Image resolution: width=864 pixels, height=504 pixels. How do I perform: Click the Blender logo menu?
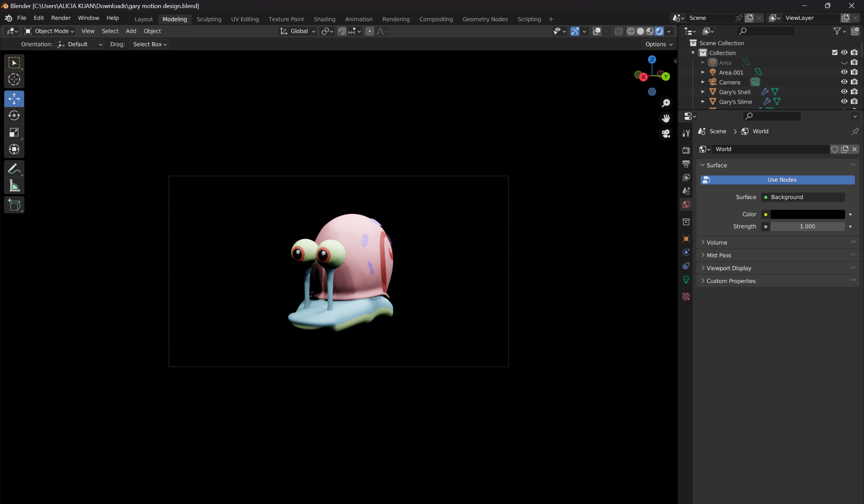[x=8, y=18]
